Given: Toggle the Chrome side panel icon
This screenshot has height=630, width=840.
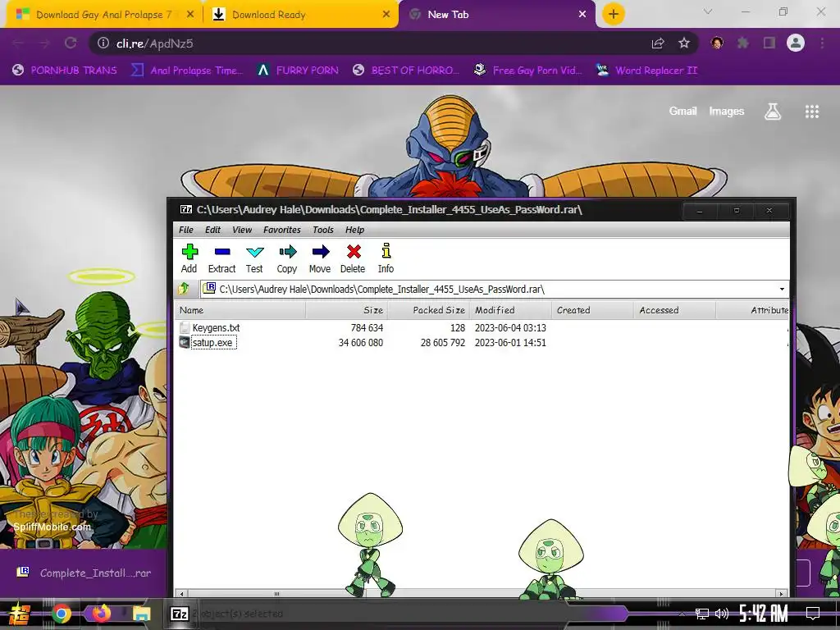Looking at the screenshot, I should pyautogui.click(x=769, y=43).
